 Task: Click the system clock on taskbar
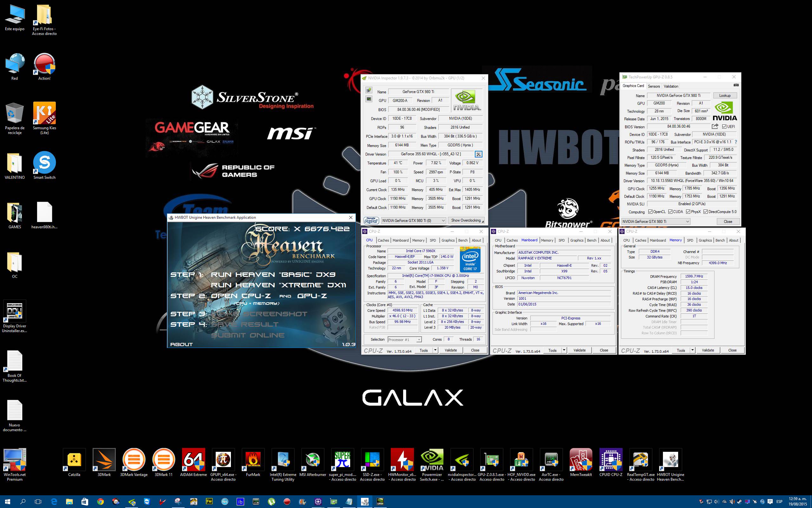click(x=798, y=502)
